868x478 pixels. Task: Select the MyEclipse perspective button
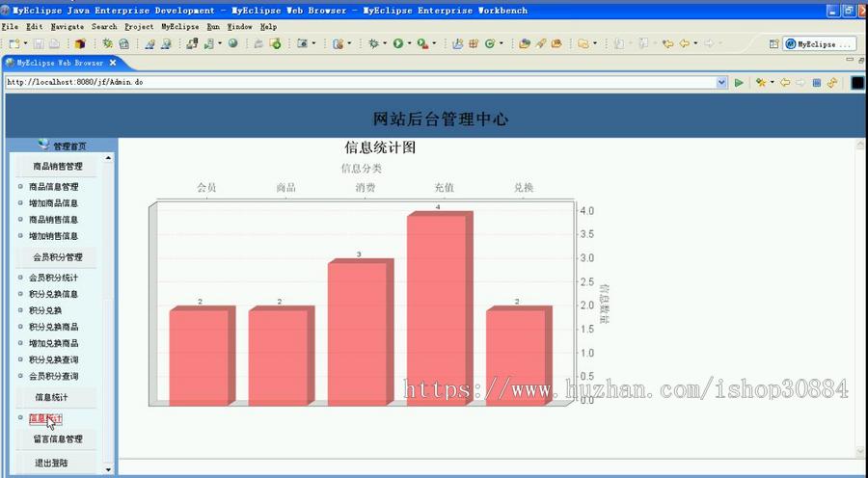click(x=819, y=44)
